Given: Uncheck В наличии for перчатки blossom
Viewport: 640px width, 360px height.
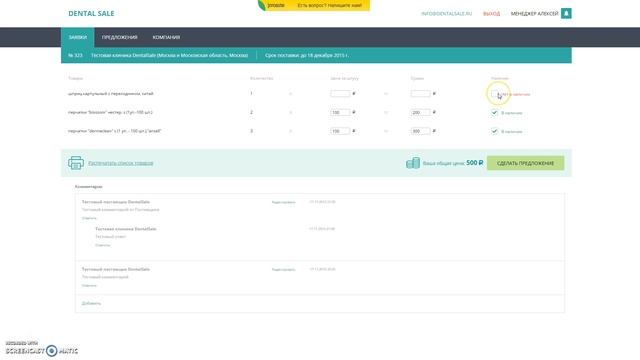Looking at the screenshot, I should (x=494, y=112).
